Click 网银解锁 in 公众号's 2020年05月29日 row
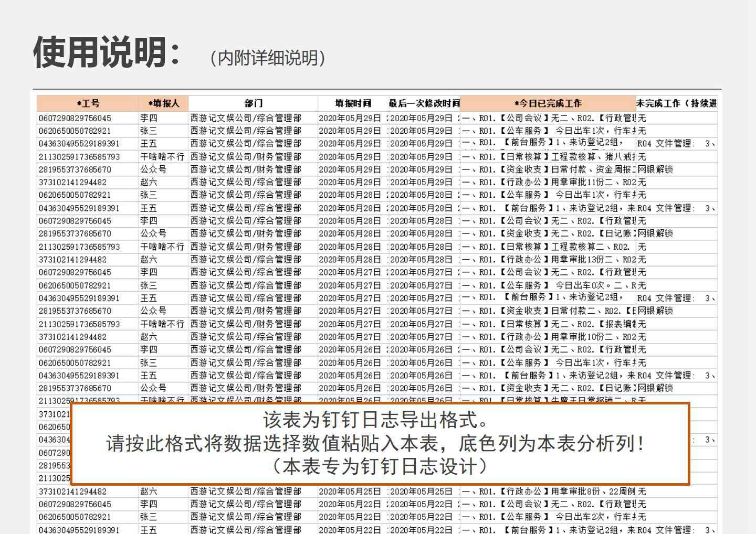 677,169
